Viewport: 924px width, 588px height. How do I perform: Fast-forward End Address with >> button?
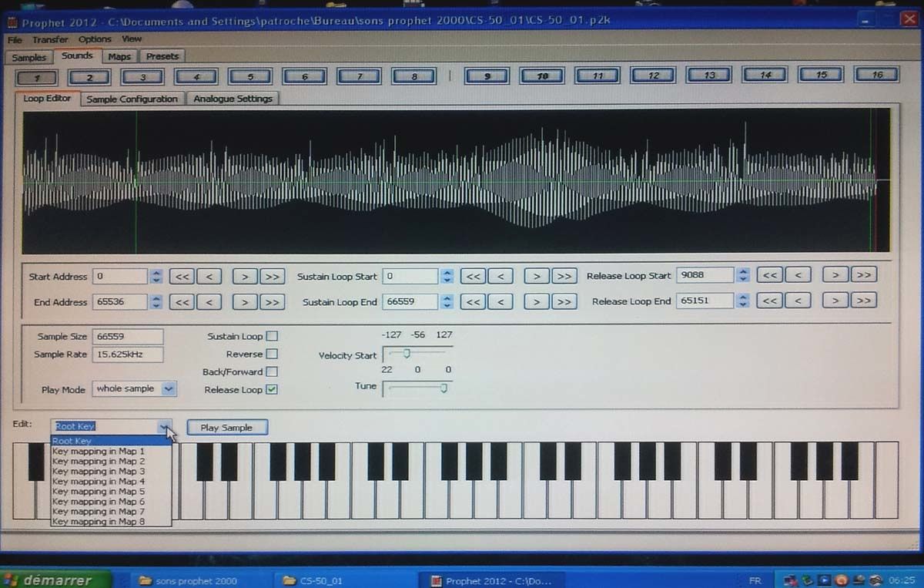point(272,302)
